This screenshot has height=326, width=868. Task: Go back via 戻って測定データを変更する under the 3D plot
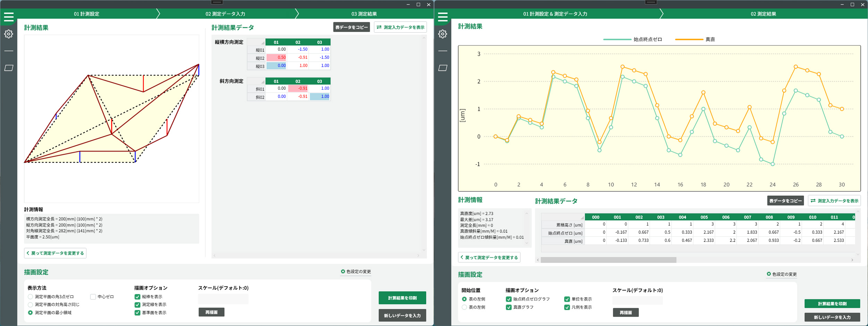[x=55, y=253]
